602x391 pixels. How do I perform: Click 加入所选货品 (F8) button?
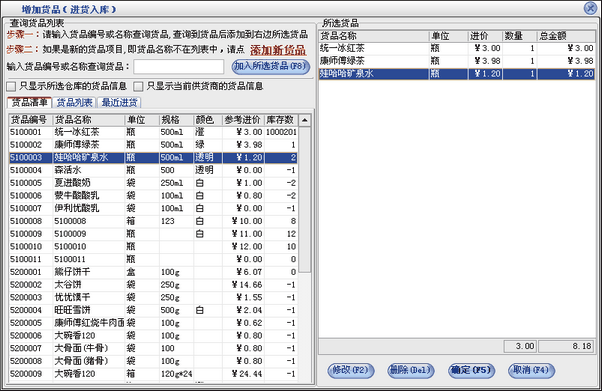pos(271,66)
